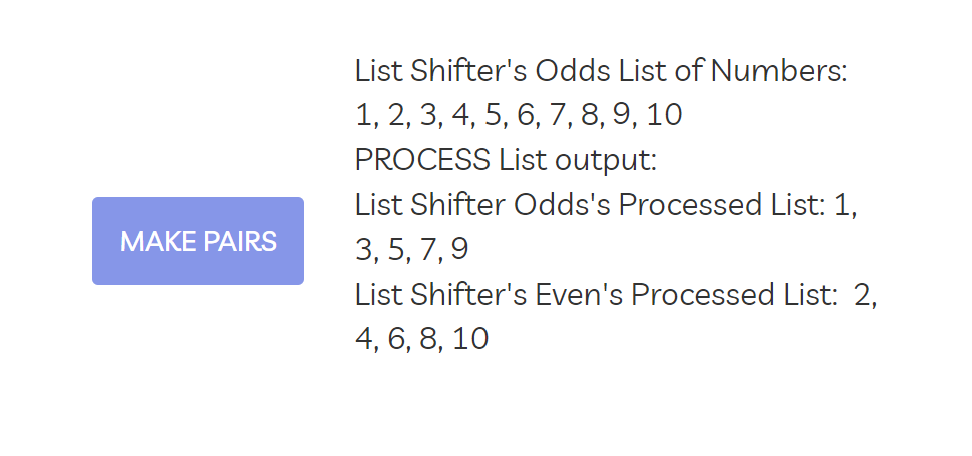Viewport: 972px width, 456px height.
Task: Click the "PROCESS List output:" text line
Action: pos(506,160)
